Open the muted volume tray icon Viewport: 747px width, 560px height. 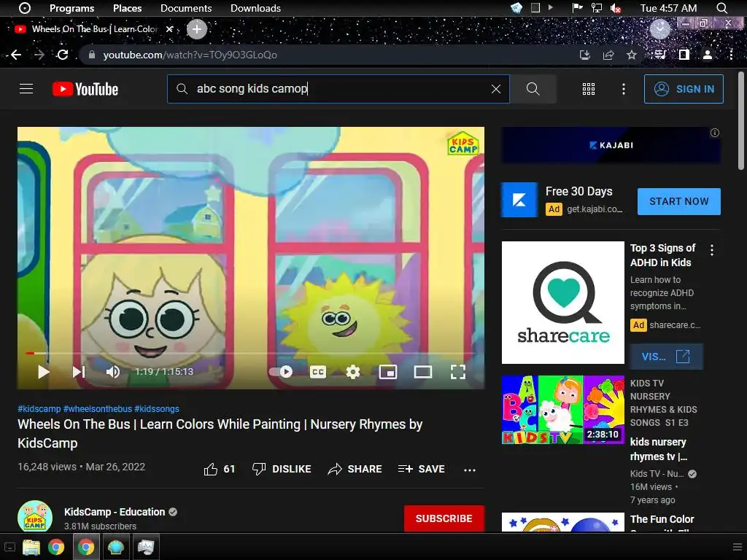click(x=616, y=8)
